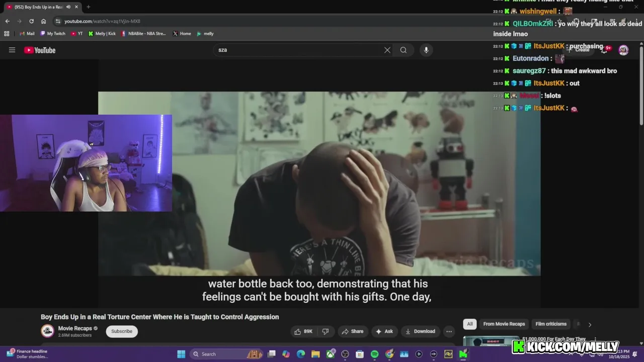Open more actions ellipsis next to Download
This screenshot has width=644, height=362.
pyautogui.click(x=449, y=331)
